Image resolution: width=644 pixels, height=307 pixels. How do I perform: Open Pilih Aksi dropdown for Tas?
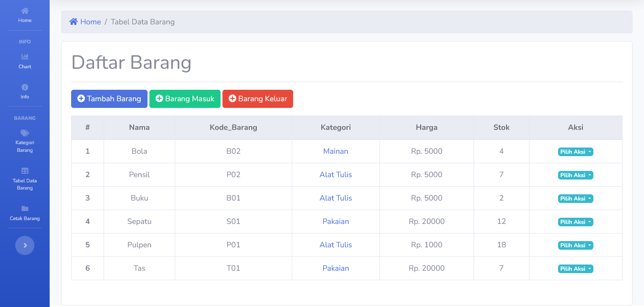point(575,269)
